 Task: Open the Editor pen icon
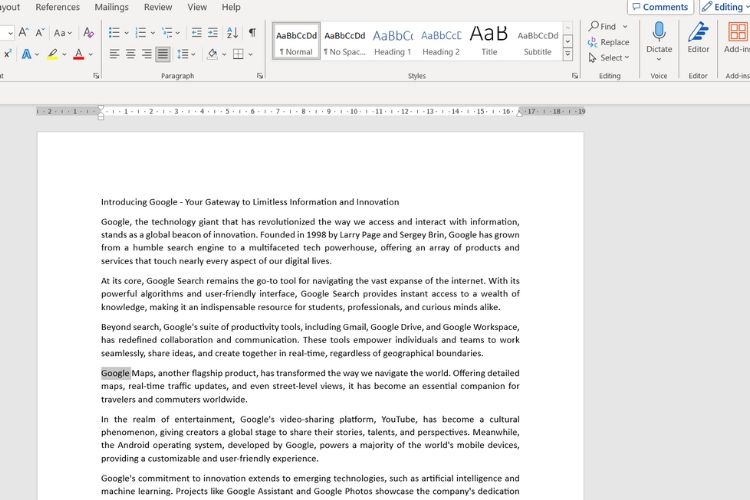coord(698,32)
